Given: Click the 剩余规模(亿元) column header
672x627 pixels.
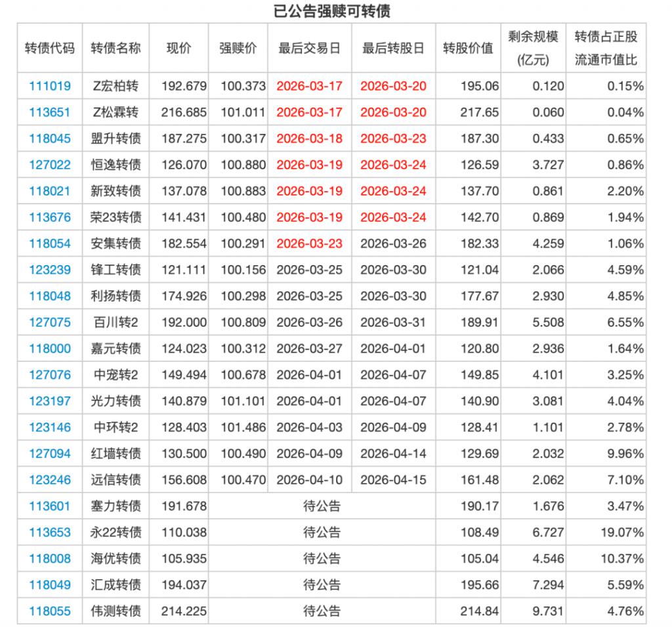Looking at the screenshot, I should [533, 48].
